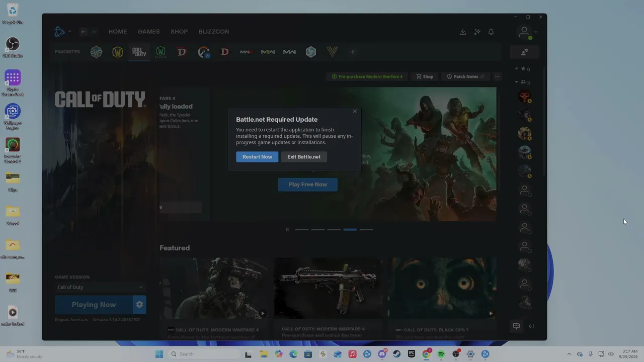The height and width of the screenshot is (362, 644).
Task: Click Restart Now in the update dialog
Action: pos(257,157)
